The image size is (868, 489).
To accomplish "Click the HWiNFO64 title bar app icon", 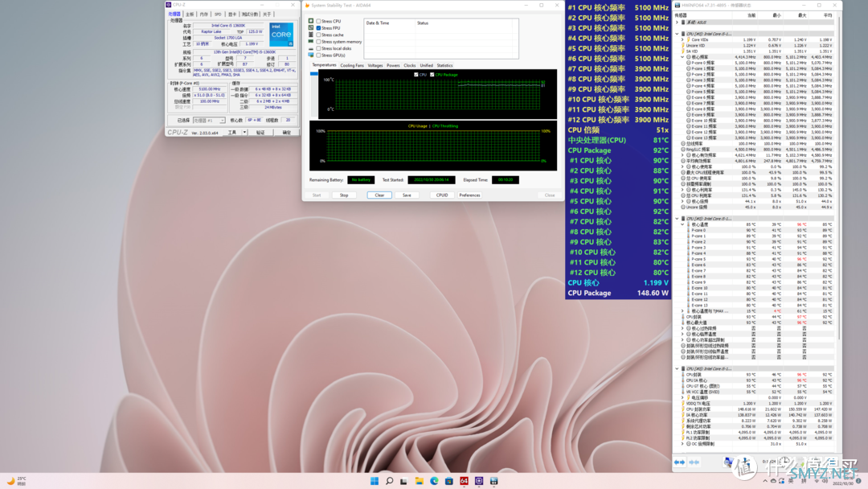I will coord(677,5).
